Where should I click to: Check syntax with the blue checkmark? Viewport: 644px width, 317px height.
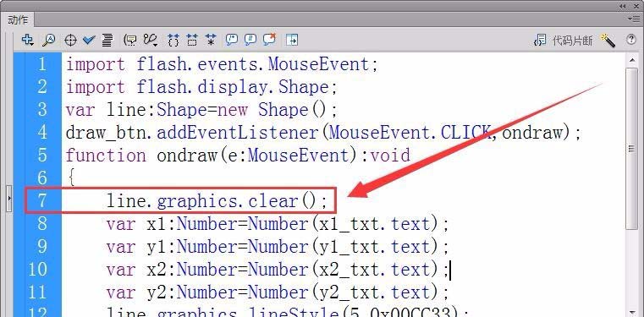click(89, 40)
